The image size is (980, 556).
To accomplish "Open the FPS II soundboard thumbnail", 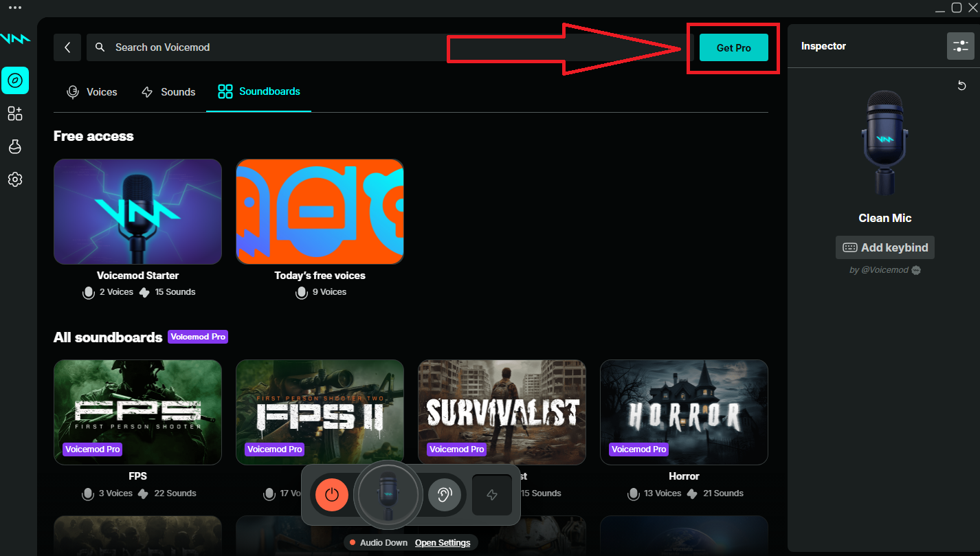I will pos(320,412).
